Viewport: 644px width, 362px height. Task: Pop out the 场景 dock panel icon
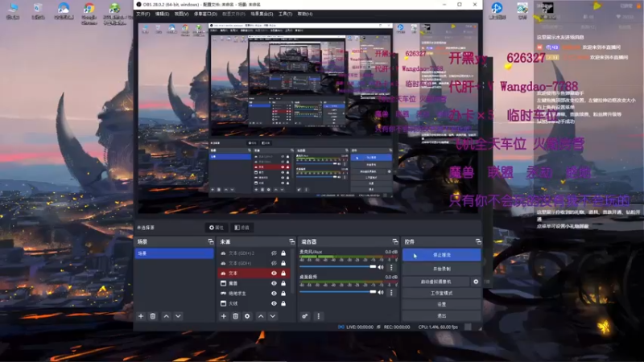(x=211, y=241)
